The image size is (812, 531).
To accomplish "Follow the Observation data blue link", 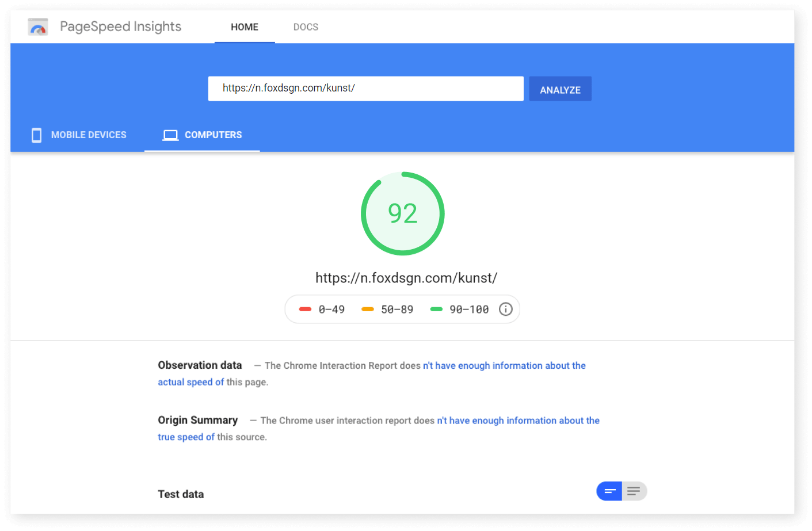I will coord(504,366).
